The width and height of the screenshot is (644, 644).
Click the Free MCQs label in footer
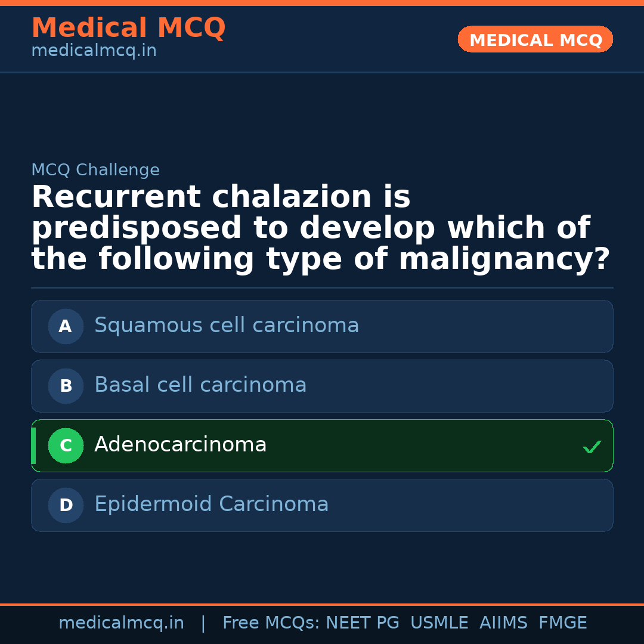point(271,623)
